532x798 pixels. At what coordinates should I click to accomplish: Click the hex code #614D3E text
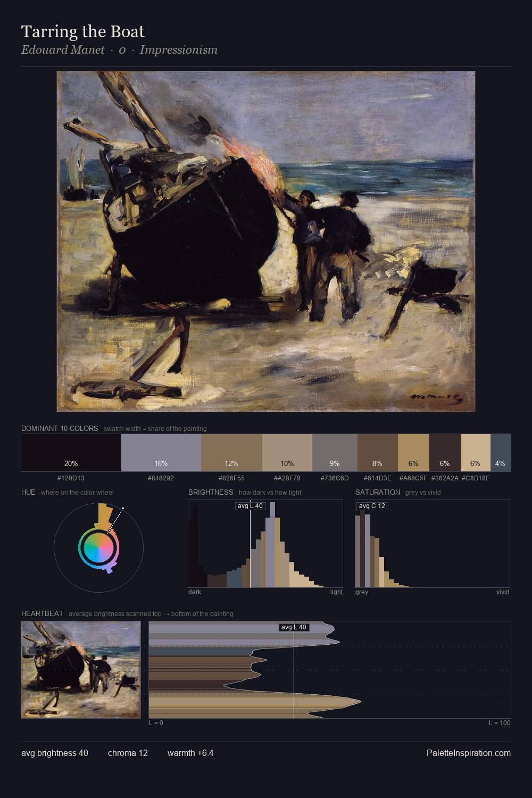(378, 478)
